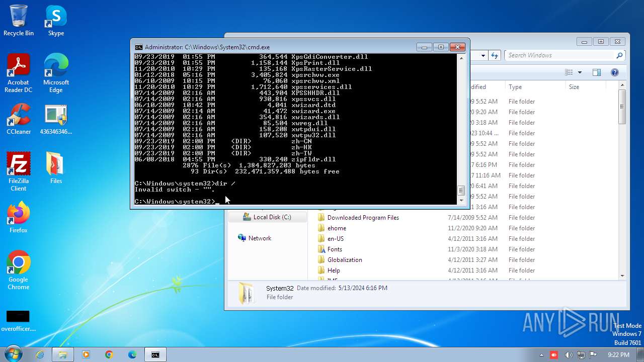This screenshot has width=644, height=362.
Task: Click the network tray icon
Action: point(581,355)
